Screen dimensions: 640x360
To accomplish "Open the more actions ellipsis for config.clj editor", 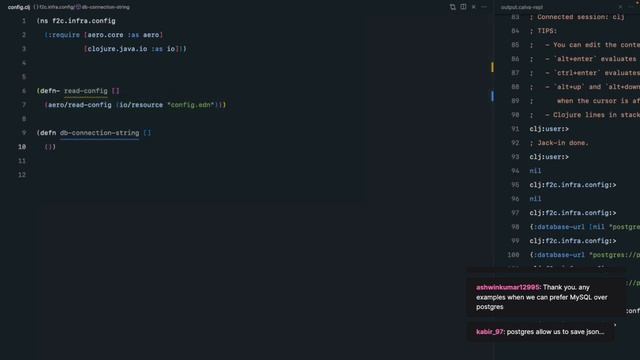I will click(484, 7).
